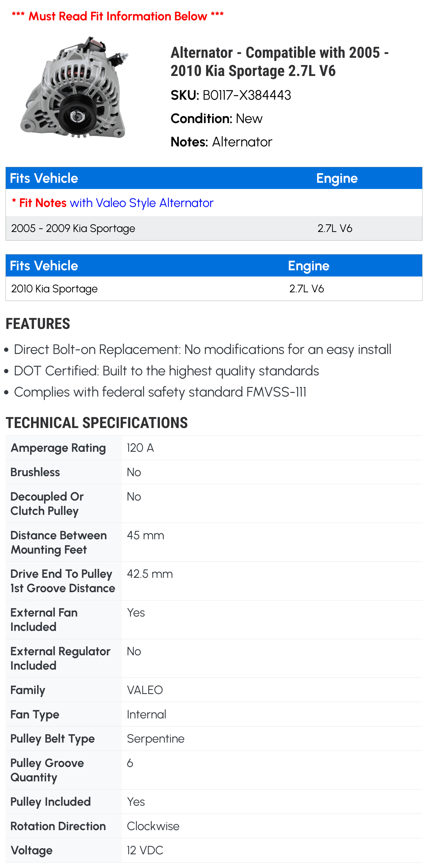Click the '12 VDC' Voltage value
428x868 pixels.
(145, 850)
